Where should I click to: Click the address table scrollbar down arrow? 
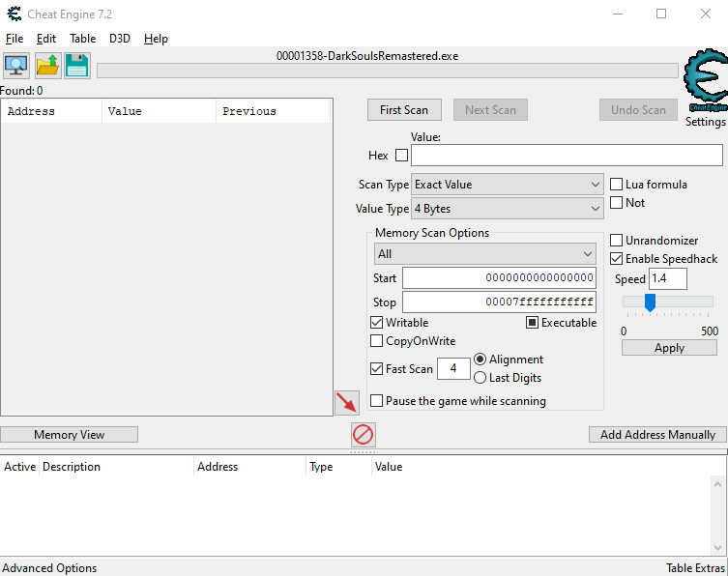point(717,548)
